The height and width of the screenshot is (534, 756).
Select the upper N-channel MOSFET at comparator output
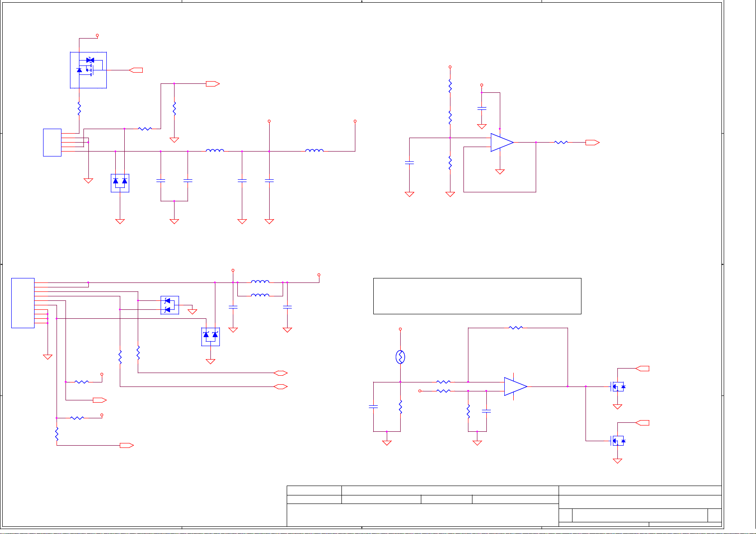point(618,386)
